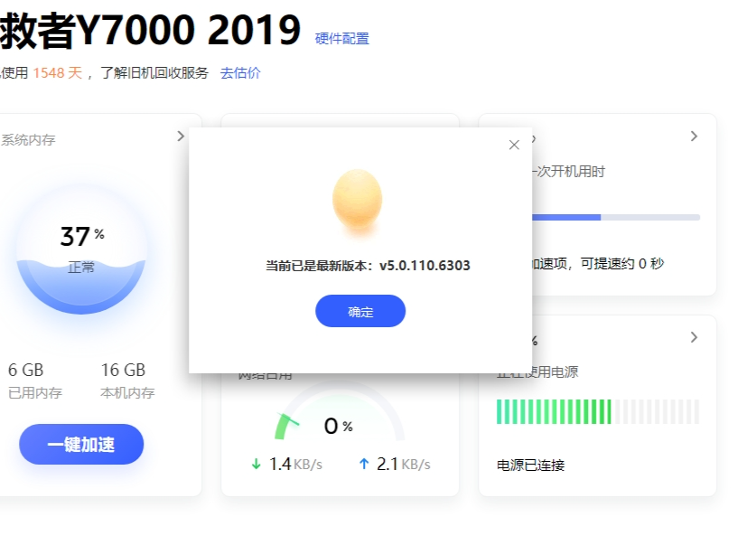Open the 硬件配置 hardware configuration link
The image size is (756, 536).
coord(341,39)
